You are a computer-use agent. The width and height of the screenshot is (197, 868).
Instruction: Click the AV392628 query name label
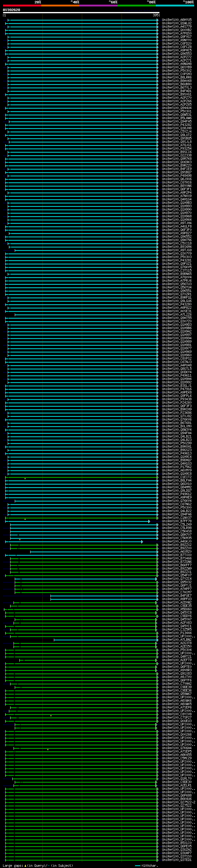(x=11, y=10)
